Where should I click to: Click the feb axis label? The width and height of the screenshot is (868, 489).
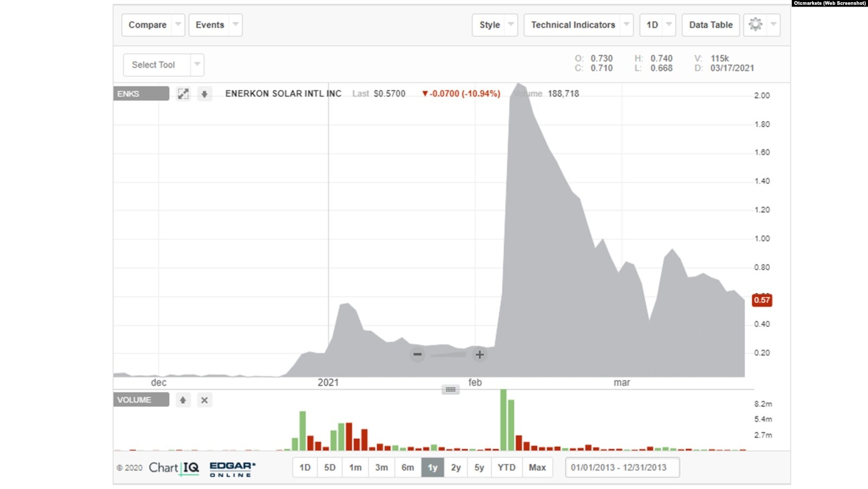coord(475,382)
